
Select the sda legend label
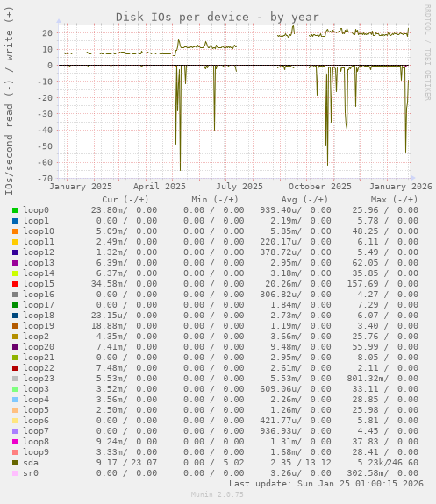click(31, 463)
